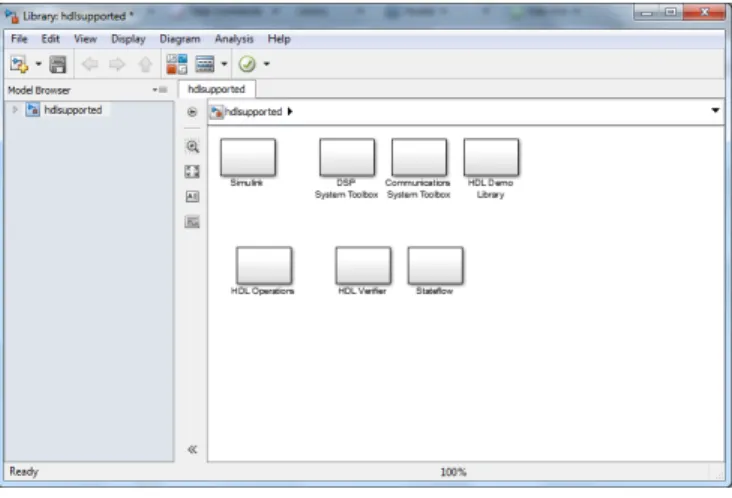Select the DSP System Toolbox block
The image size is (732, 498).
point(347,157)
